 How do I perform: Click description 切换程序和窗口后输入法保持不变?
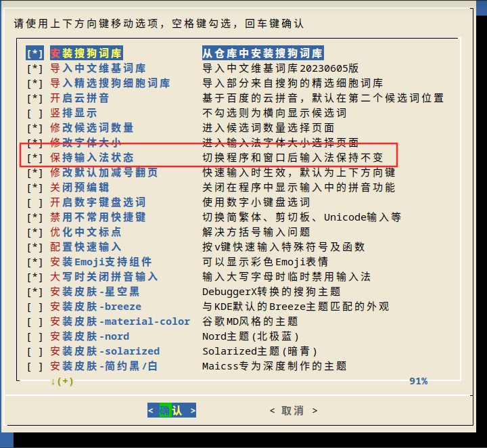pyautogui.click(x=293, y=158)
